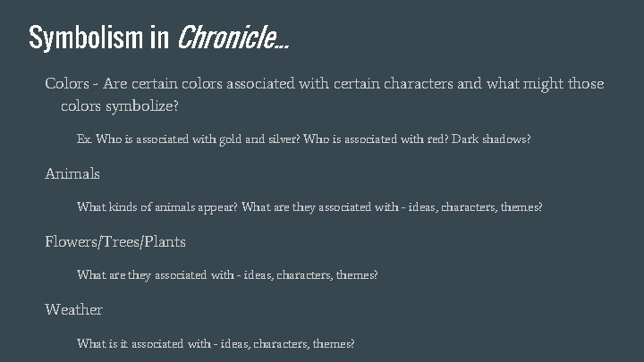The height and width of the screenshot is (362, 644).
Task: Click 'what might those' in Colors bullet
Action: click(x=546, y=84)
